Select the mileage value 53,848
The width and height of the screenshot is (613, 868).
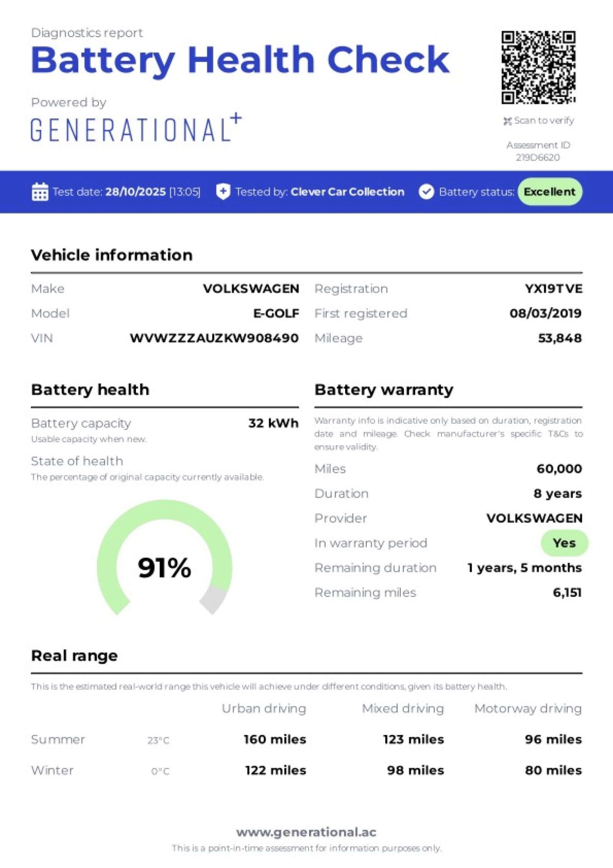coord(560,338)
